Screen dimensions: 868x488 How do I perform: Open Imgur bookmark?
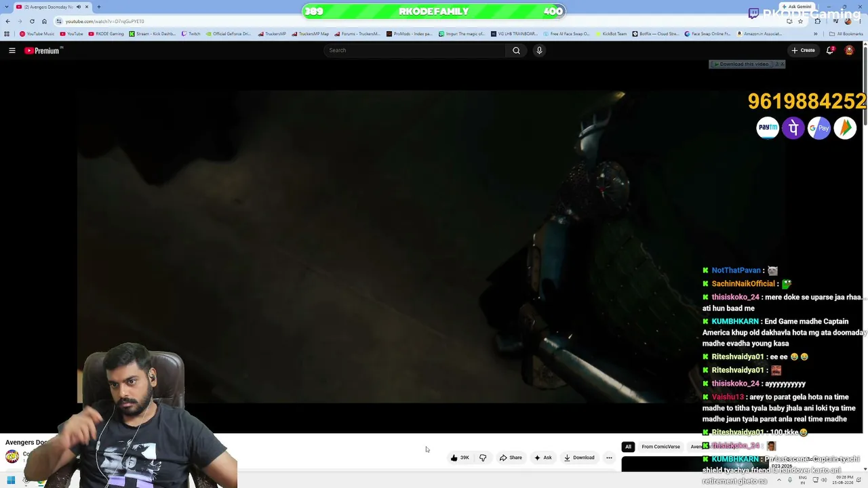coord(462,34)
